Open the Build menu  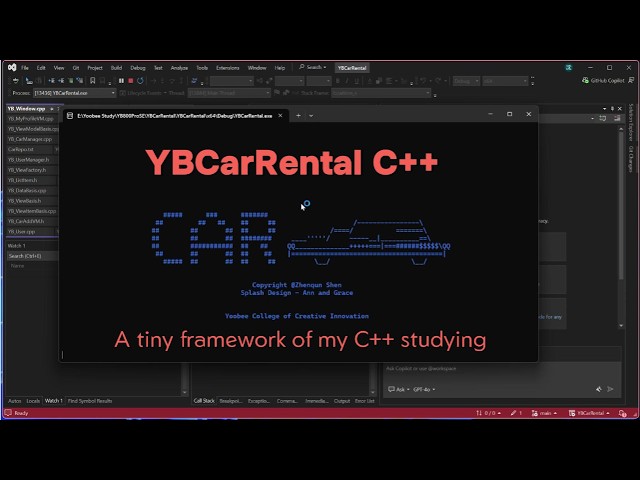pyautogui.click(x=117, y=68)
